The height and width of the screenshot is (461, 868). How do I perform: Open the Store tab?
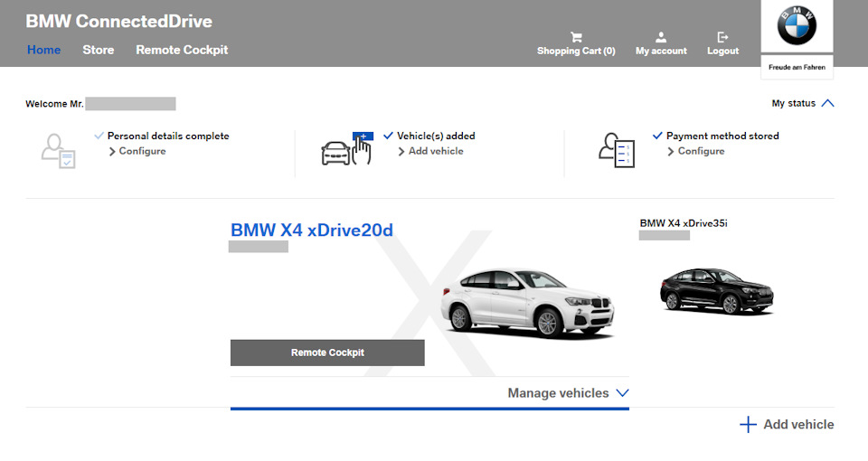(x=98, y=50)
